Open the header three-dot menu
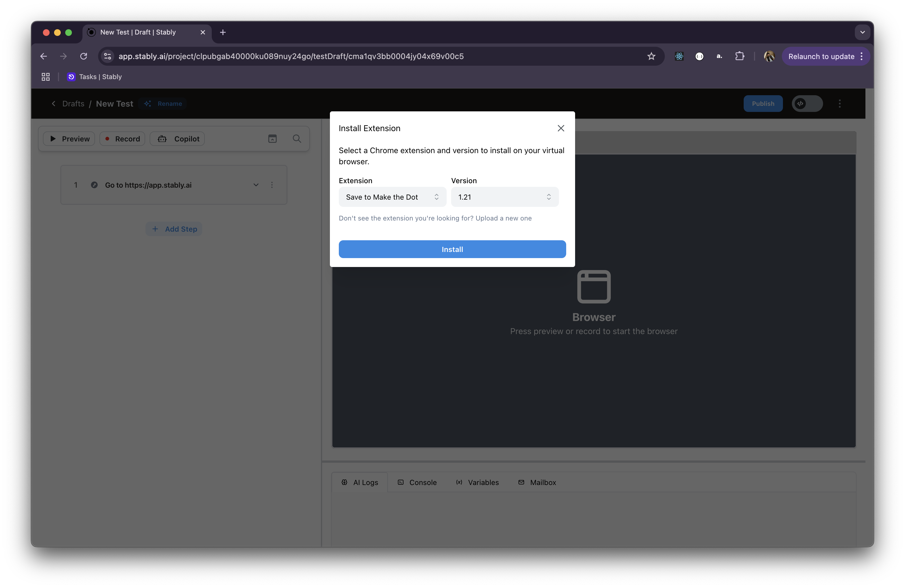 click(x=840, y=104)
